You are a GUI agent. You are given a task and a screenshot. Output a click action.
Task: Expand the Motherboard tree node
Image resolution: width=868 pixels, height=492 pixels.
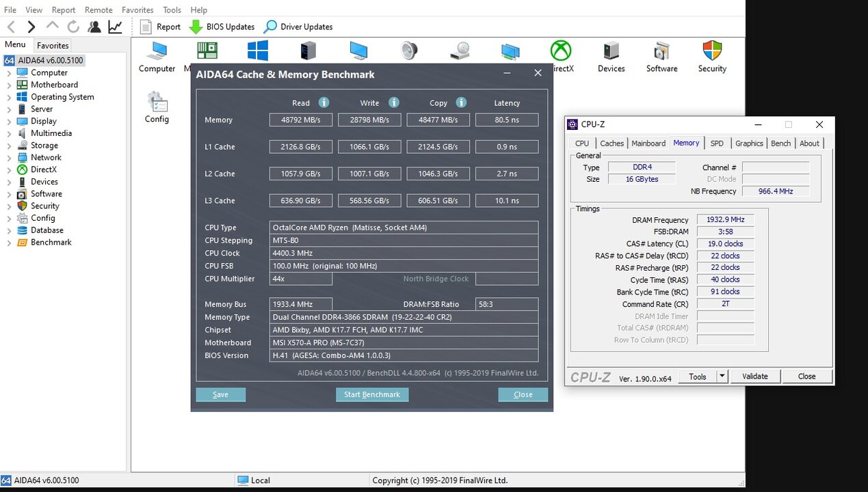[9, 85]
